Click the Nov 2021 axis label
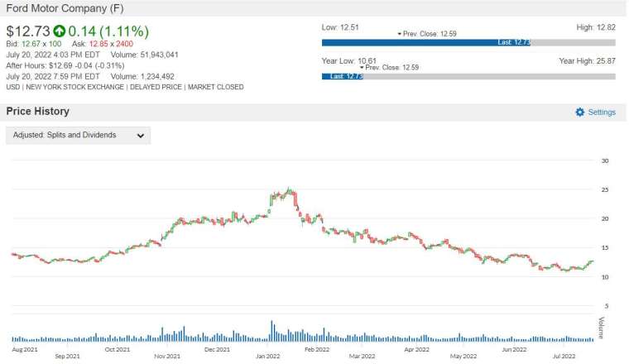 coord(167,356)
